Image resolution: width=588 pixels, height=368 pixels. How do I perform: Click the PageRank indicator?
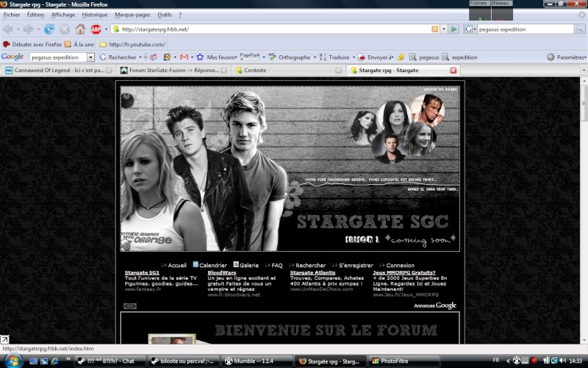pos(250,57)
